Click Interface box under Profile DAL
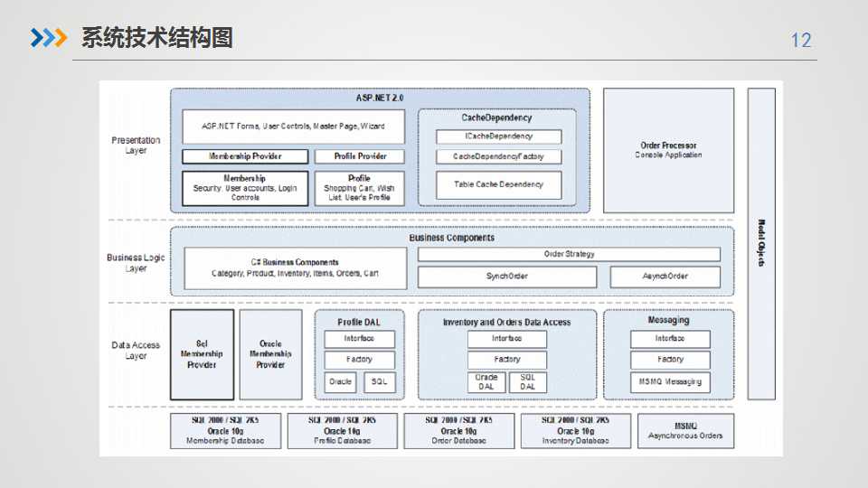The width and height of the screenshot is (868, 488). click(359, 339)
